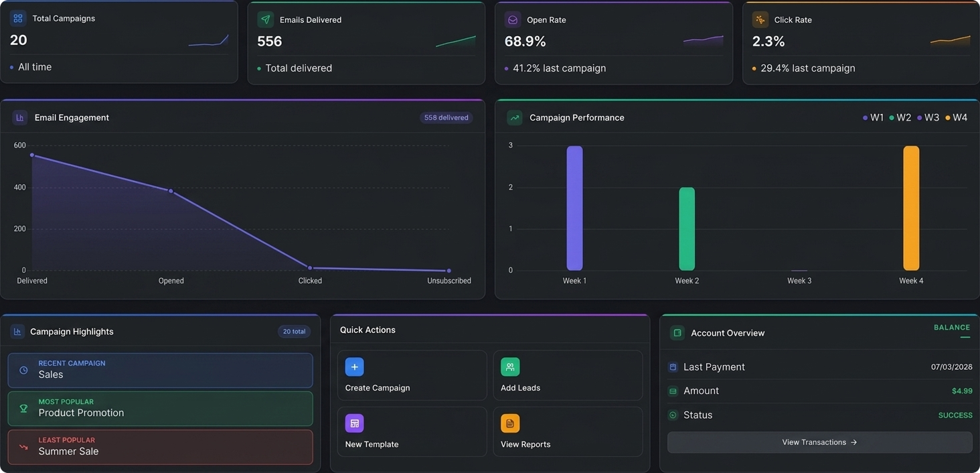Click the Account Overview wallet icon
Viewport: 980px width, 473px height.
click(677, 333)
